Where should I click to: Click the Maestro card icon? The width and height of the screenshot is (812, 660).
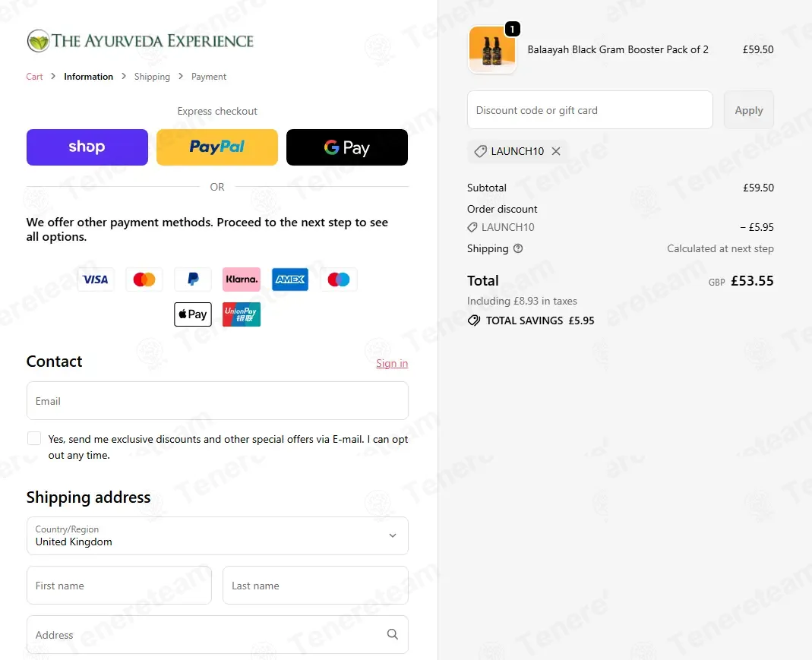pyautogui.click(x=339, y=279)
